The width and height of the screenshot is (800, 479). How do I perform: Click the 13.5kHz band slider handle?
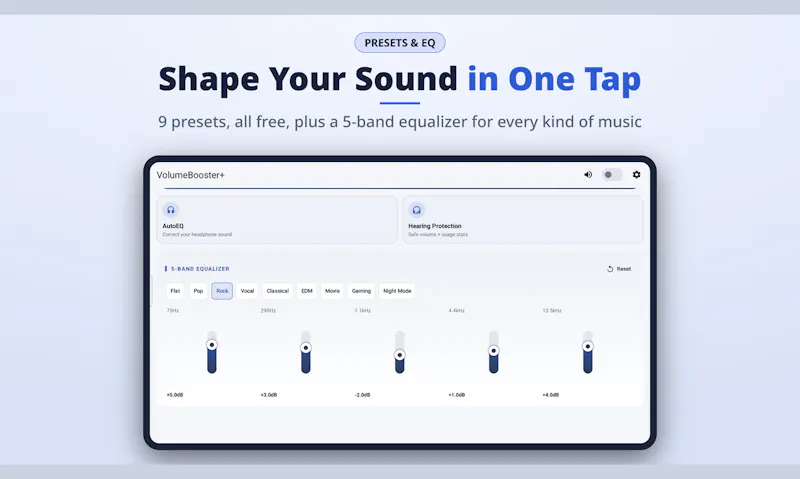coord(588,346)
